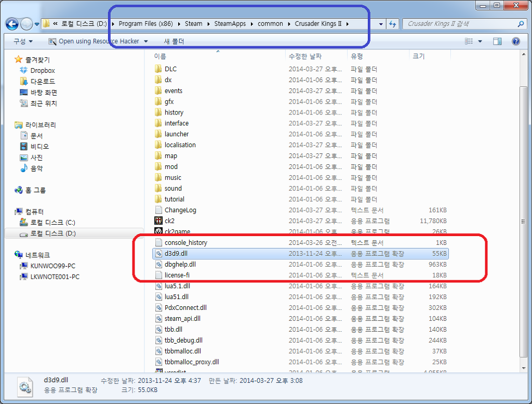The height and width of the screenshot is (404, 532).
Task: Select the interface folder icon
Action: [x=158, y=123]
